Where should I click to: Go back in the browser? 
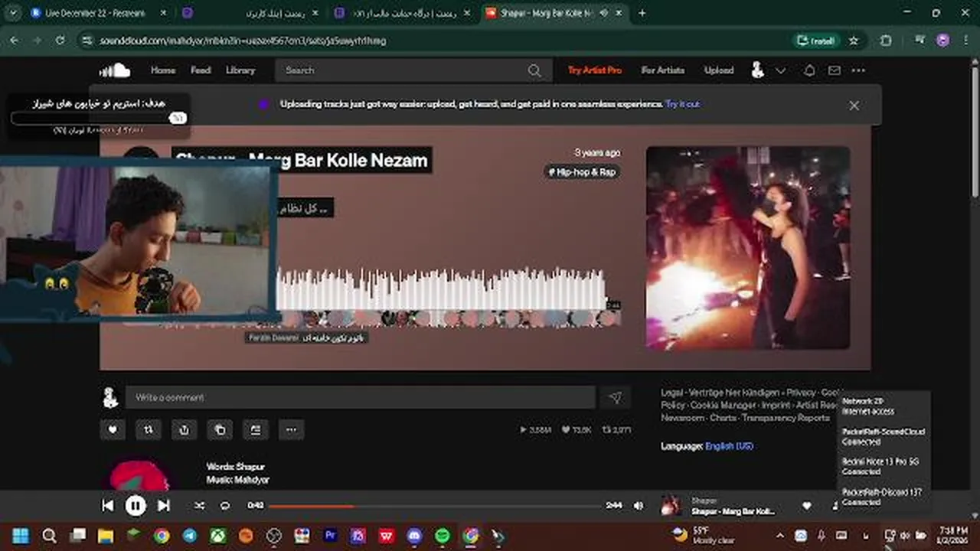tap(14, 41)
